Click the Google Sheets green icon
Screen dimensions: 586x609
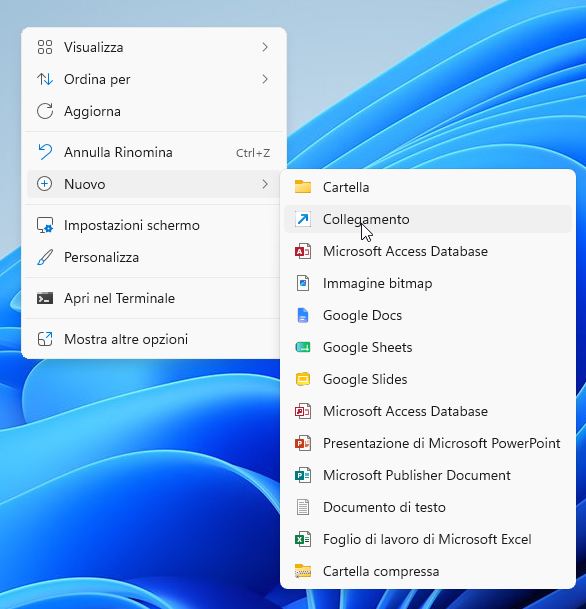tap(303, 347)
